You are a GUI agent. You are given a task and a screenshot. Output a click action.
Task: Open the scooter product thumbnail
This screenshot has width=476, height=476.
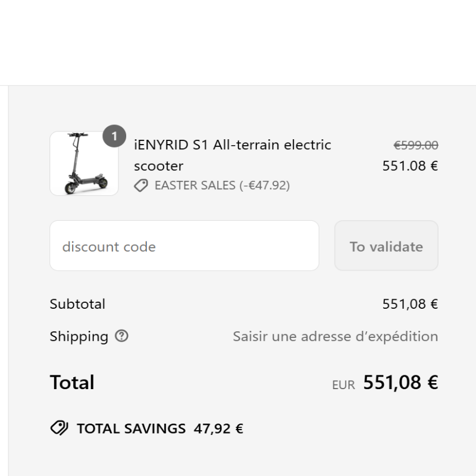click(x=84, y=163)
